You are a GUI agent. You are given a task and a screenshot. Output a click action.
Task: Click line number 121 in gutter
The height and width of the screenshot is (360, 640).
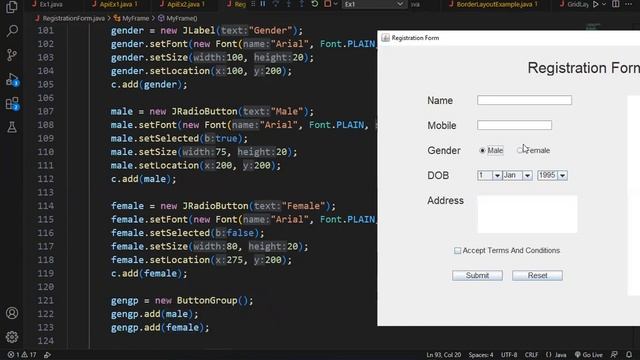coord(46,300)
